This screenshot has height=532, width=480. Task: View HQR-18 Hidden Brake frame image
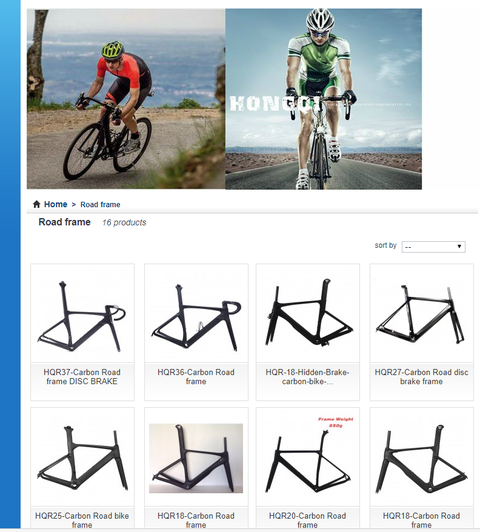pyautogui.click(x=308, y=312)
